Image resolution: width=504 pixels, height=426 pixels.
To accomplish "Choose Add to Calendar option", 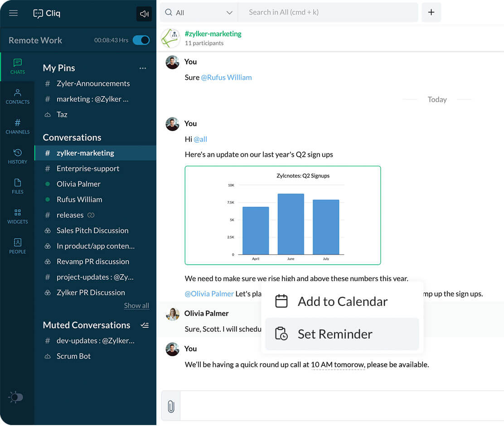I will coord(342,301).
